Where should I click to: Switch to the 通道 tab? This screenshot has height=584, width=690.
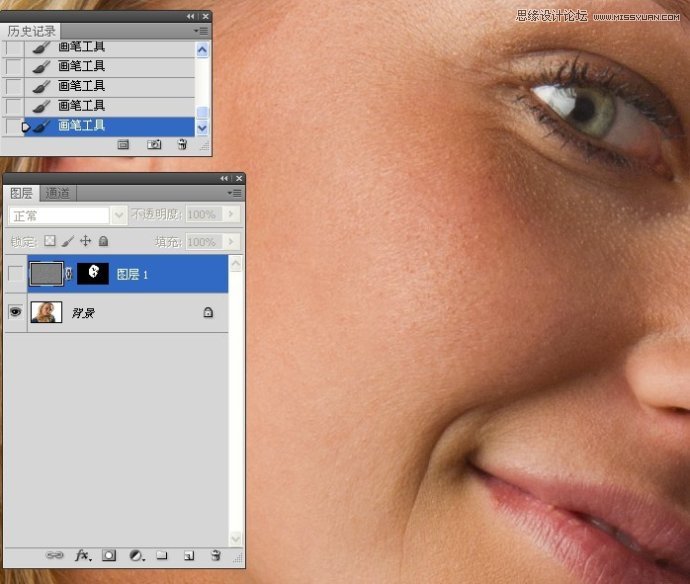[58, 193]
